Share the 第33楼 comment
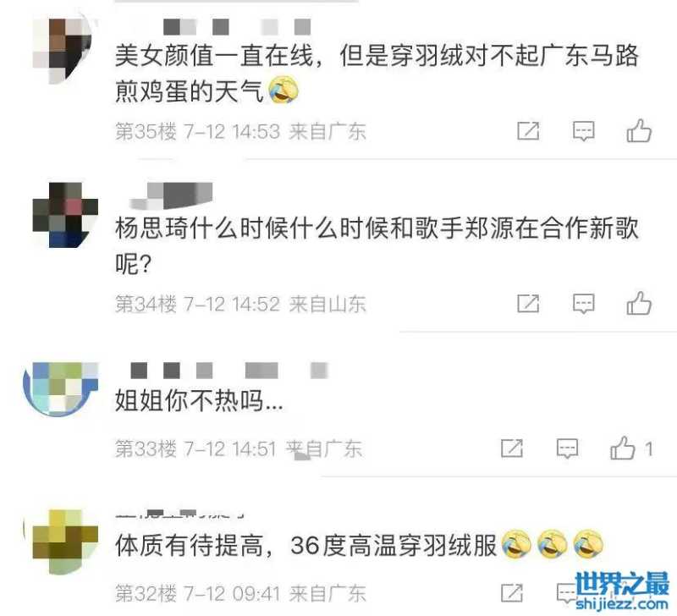The height and width of the screenshot is (616, 677). point(512,448)
